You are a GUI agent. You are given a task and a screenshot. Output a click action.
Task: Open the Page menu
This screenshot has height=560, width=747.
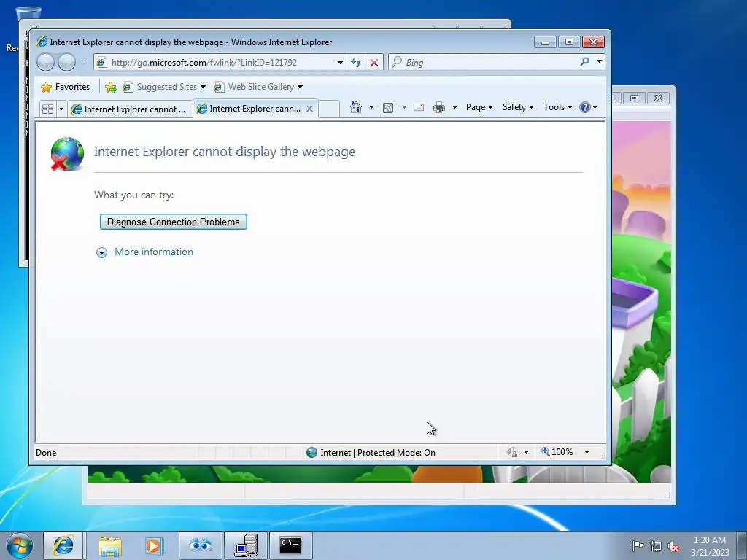pos(479,107)
